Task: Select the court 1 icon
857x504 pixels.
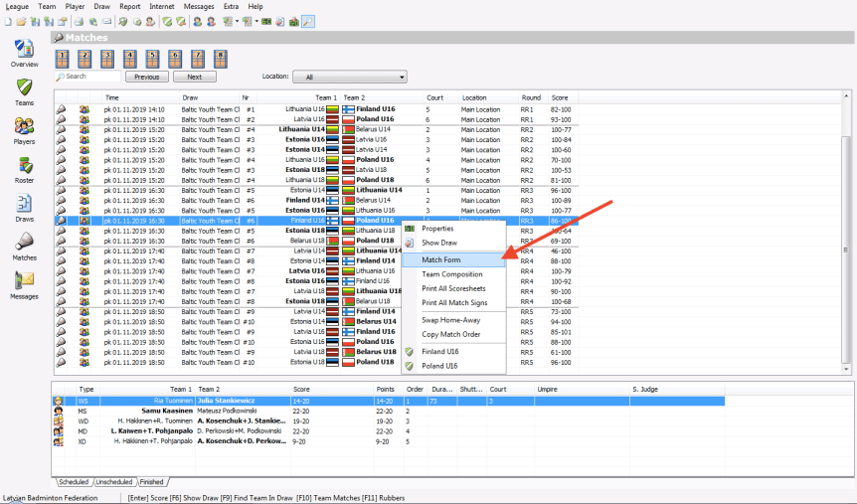Action: 62,59
